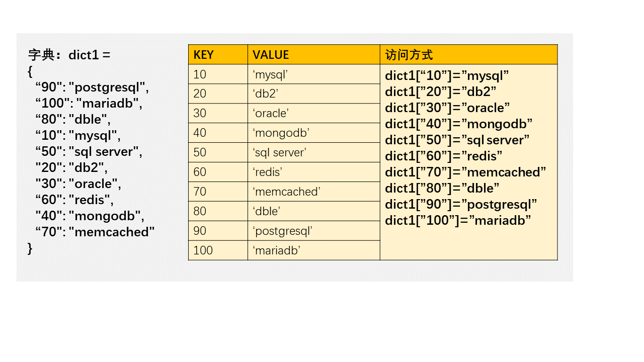This screenshot has width=644, height=362.
Task: Click the VALUE column header
Action: click(313, 54)
